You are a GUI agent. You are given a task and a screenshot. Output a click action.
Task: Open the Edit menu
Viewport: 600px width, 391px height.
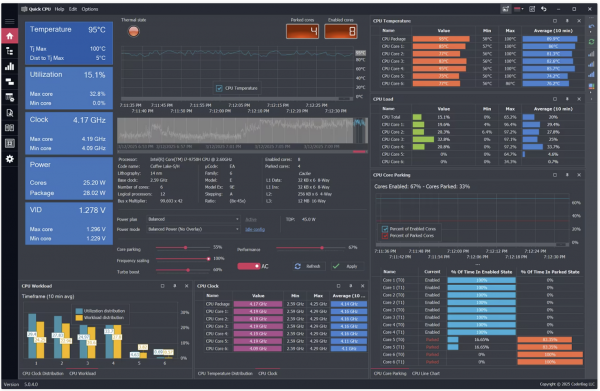click(x=73, y=9)
